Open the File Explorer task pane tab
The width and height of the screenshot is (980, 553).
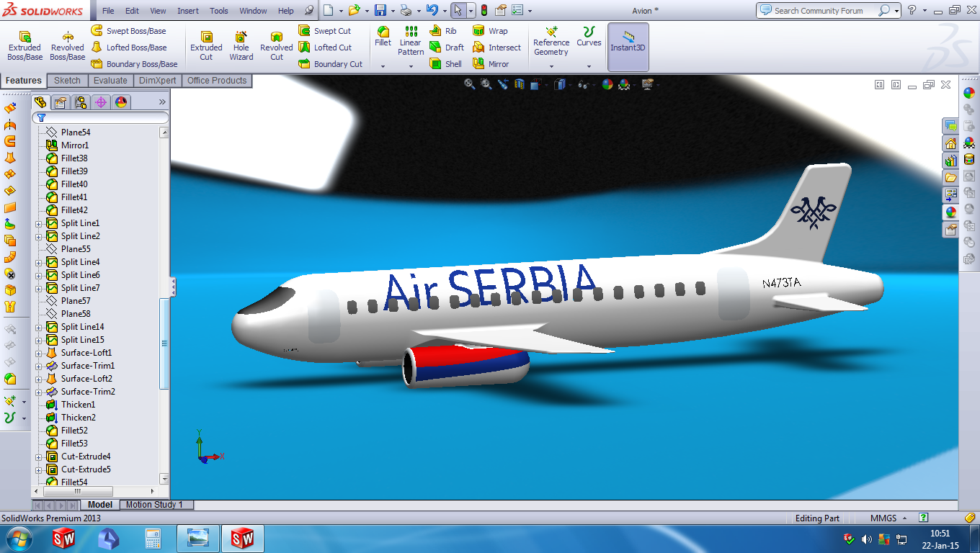[x=951, y=177]
